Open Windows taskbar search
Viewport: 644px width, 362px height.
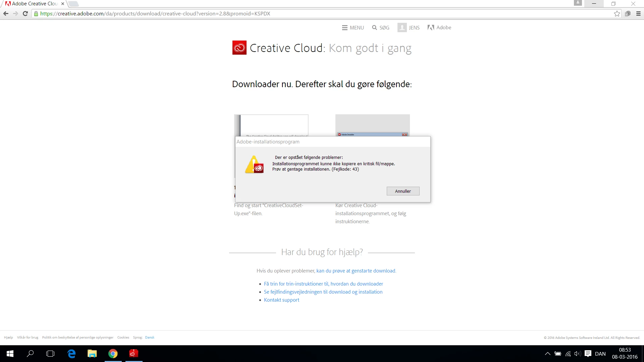(30, 354)
